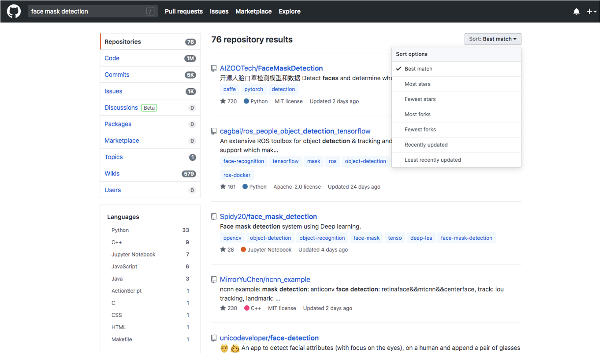Filter by HTML language
603x364 pixels.
150,327
